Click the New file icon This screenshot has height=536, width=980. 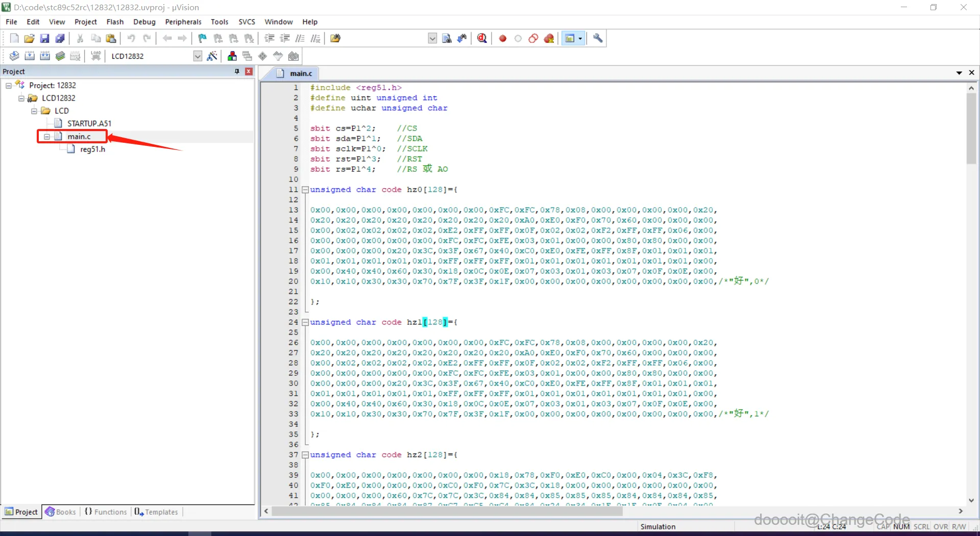click(x=14, y=38)
